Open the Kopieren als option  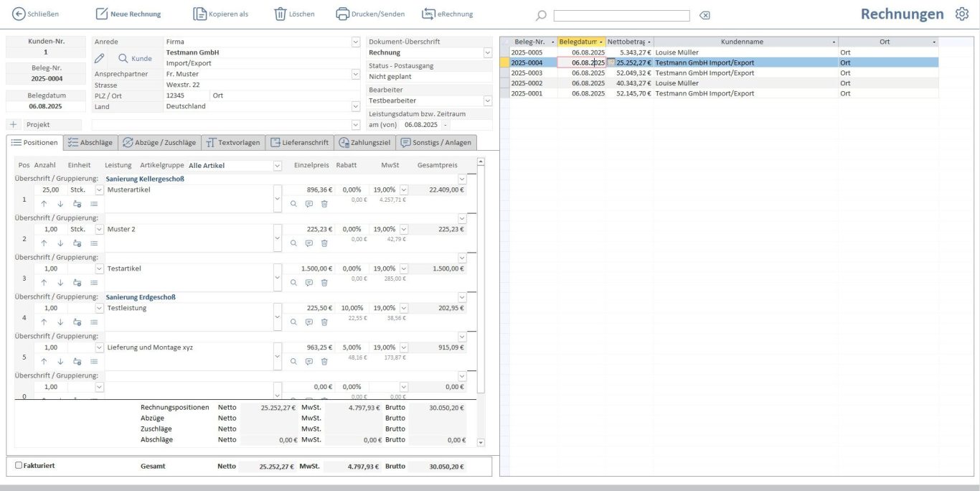221,14
